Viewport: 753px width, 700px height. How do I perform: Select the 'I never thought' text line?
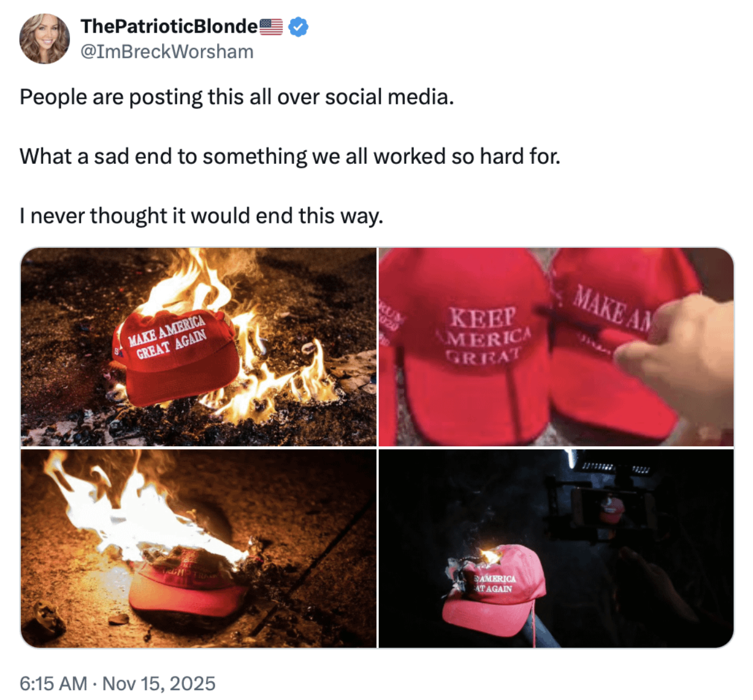click(x=201, y=216)
